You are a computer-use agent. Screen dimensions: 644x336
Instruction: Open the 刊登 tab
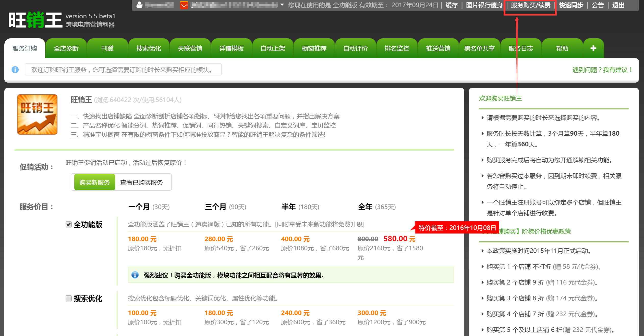(x=107, y=48)
